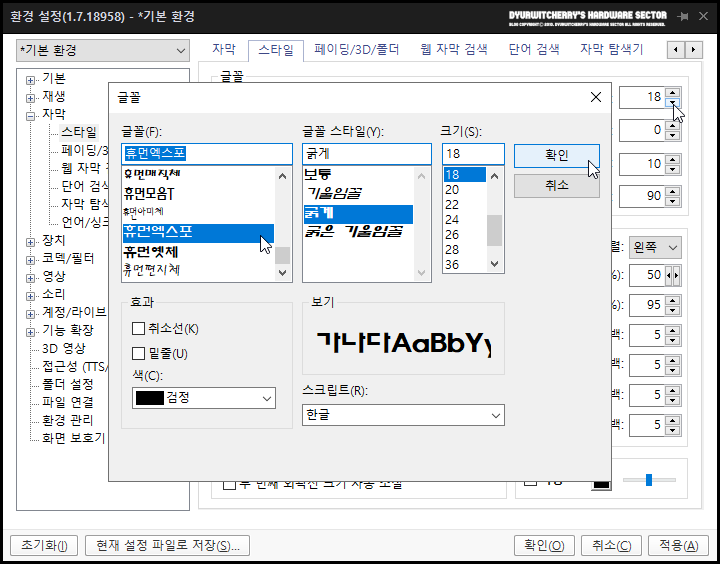Click the 글꼴 스타일(Y) input field
720x564 pixels.
coord(367,154)
